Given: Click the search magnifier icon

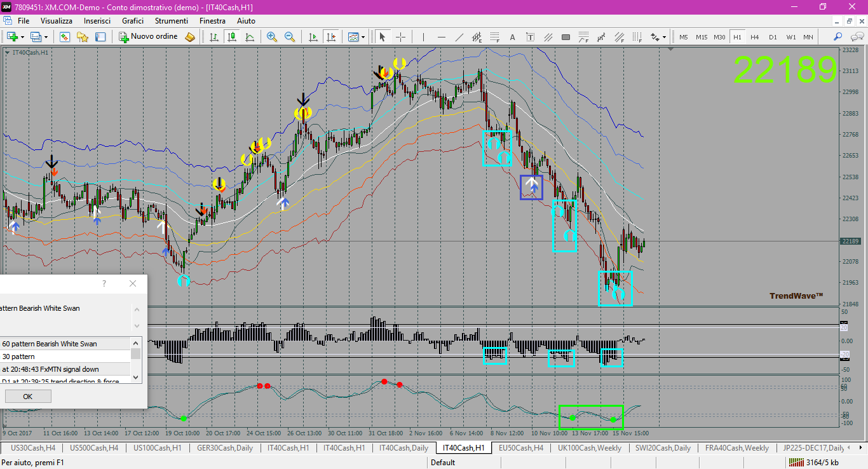Looking at the screenshot, I should coord(838,37).
